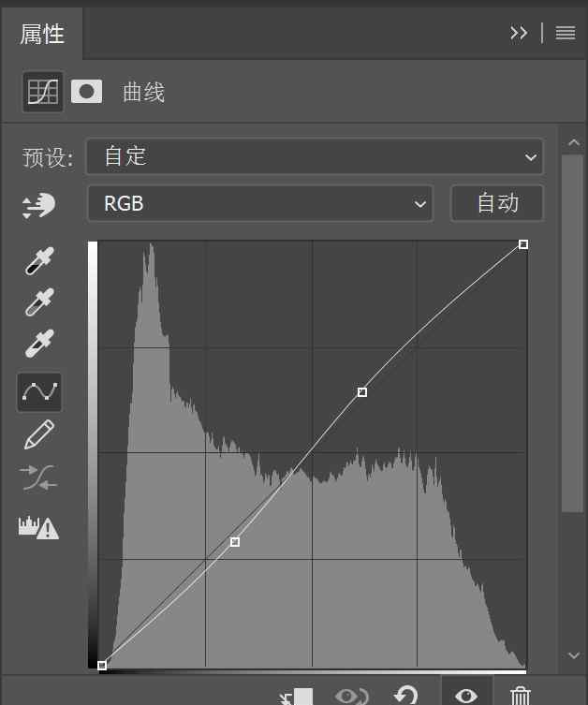Collapse the panel with double-arrow icon
Image resolution: width=588 pixels, height=705 pixels.
[x=519, y=33]
